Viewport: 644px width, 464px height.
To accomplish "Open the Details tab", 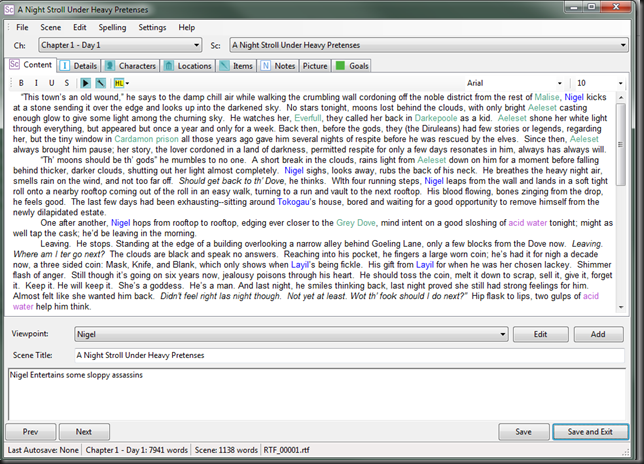I will [79, 66].
